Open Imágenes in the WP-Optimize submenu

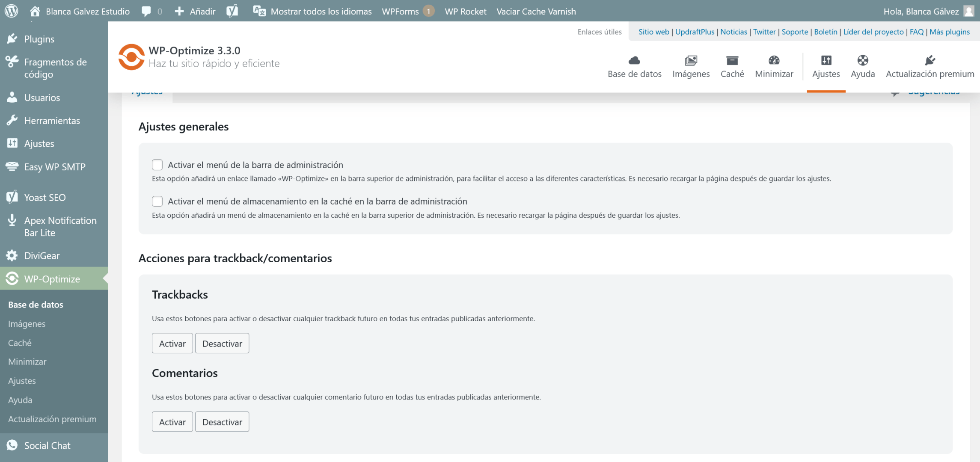click(x=27, y=324)
